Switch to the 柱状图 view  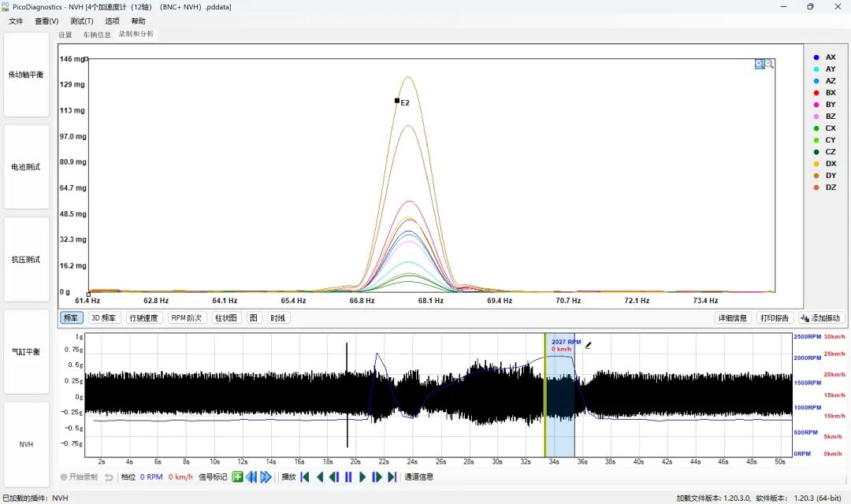[226, 318]
